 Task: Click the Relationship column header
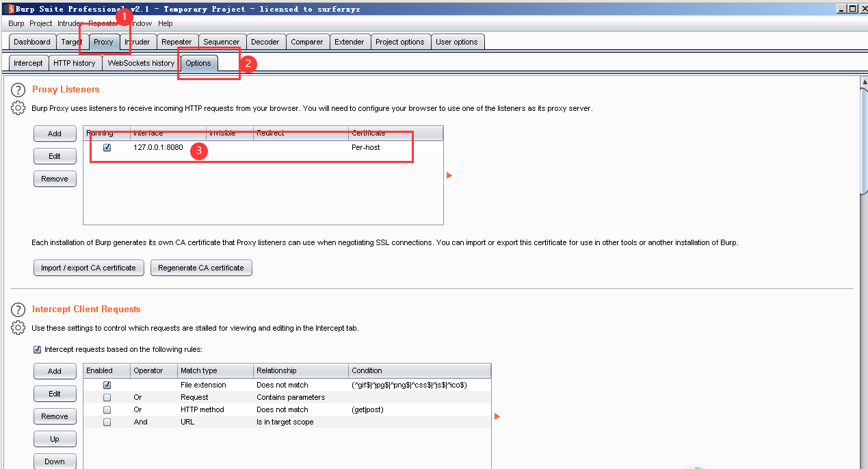pos(301,370)
